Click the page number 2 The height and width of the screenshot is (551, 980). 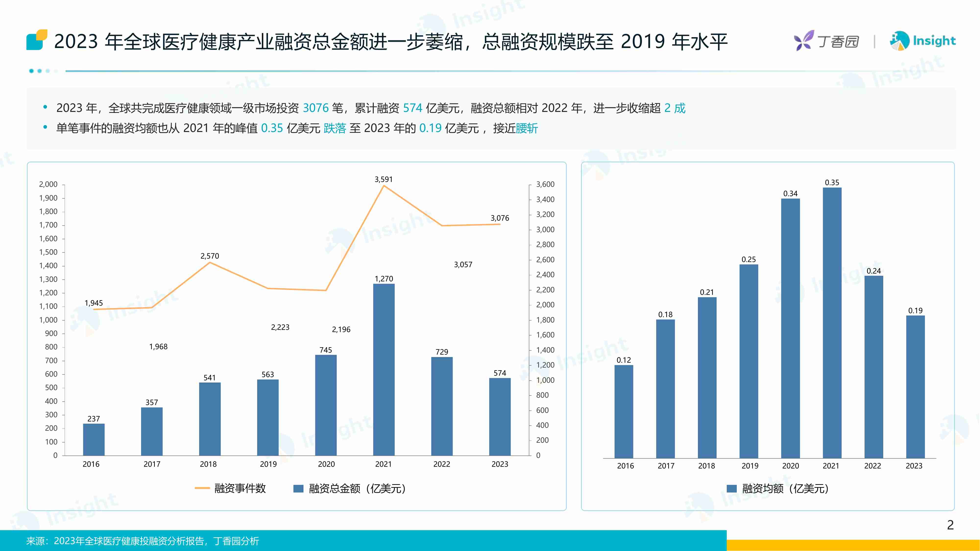950,525
